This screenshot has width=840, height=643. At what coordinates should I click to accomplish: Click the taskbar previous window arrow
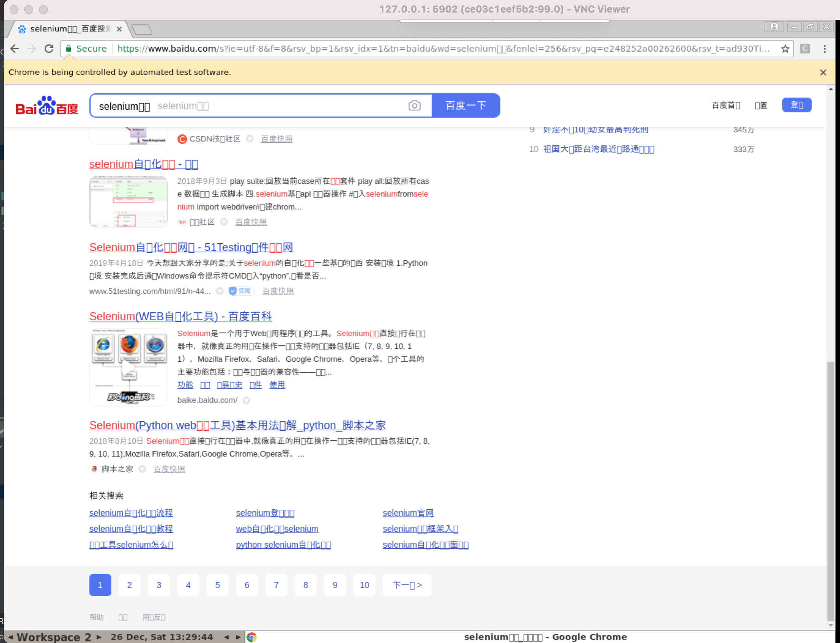(227, 637)
